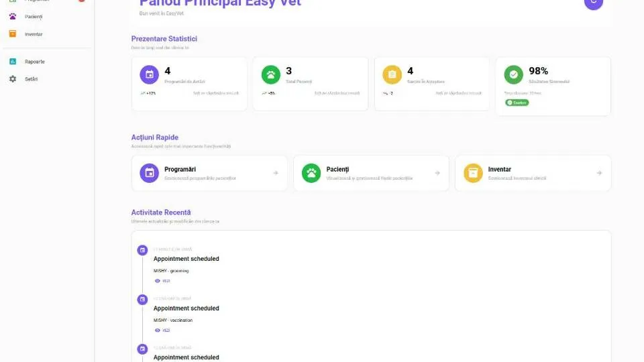Click the timeline icon beside MISHY grooming entry

click(142, 250)
